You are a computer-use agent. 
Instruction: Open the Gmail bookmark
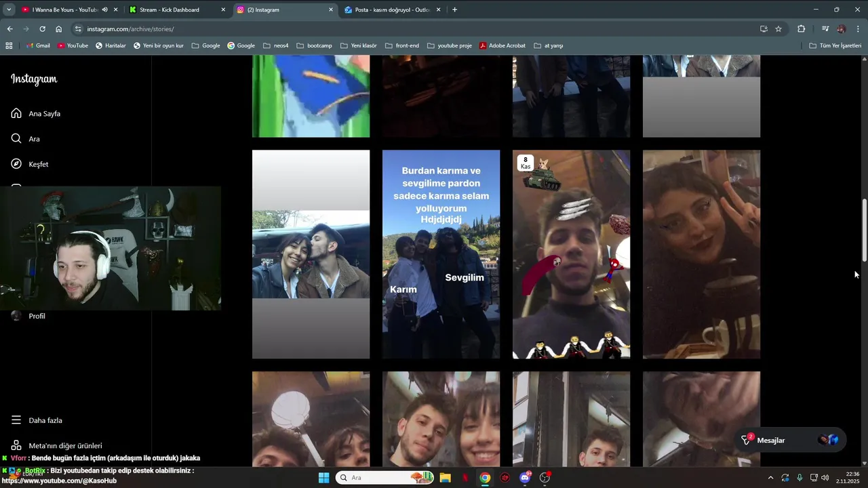(37, 45)
